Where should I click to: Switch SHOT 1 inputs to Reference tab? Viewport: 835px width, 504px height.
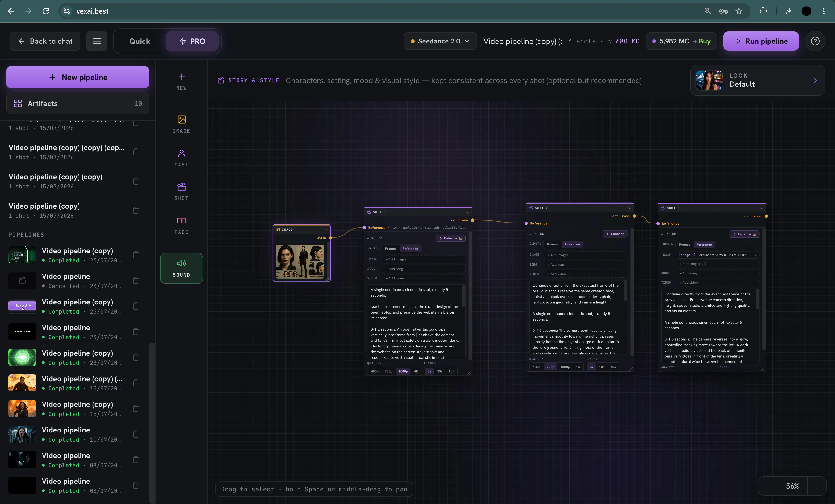click(x=410, y=249)
